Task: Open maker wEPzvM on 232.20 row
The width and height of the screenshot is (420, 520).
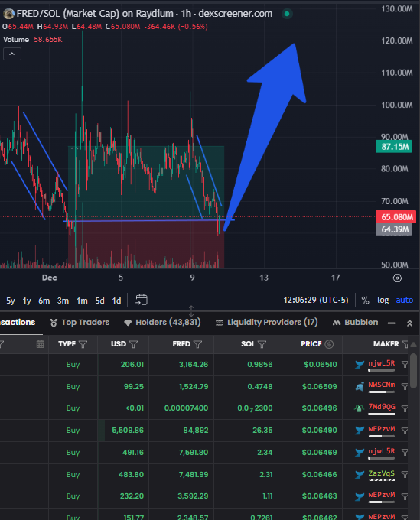Action: click(x=382, y=495)
